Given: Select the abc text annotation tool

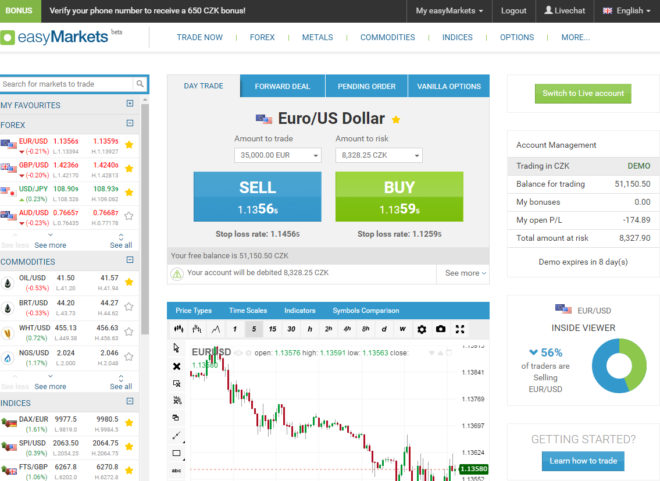Looking at the screenshot, I should coord(177,470).
